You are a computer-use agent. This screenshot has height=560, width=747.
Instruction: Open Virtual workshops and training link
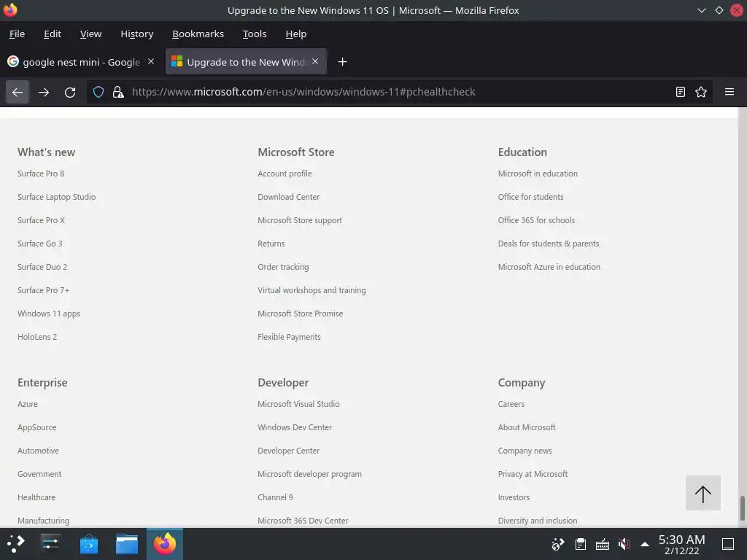click(x=312, y=290)
